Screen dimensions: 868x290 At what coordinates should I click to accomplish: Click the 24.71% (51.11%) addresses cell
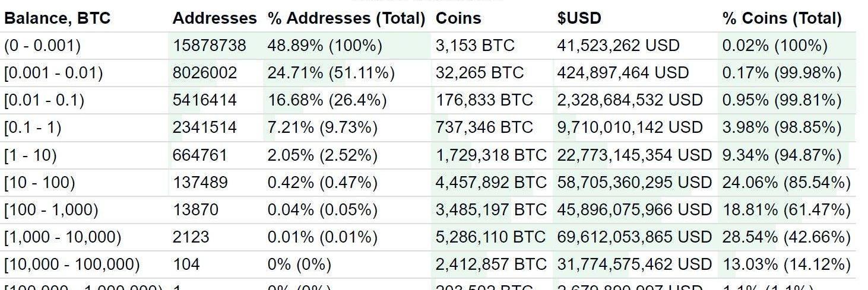coord(331,73)
